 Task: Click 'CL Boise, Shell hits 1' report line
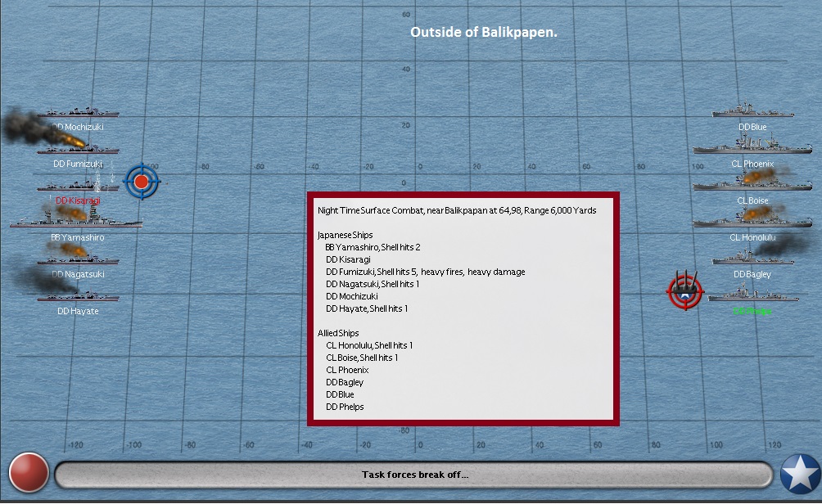(x=362, y=358)
